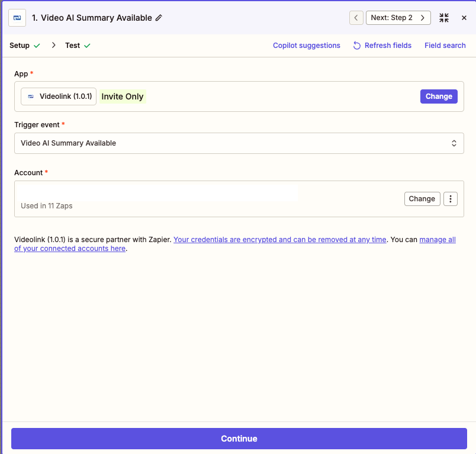The width and height of the screenshot is (476, 454).
Task: Click the Videolink app icon in header
Action: point(17,18)
